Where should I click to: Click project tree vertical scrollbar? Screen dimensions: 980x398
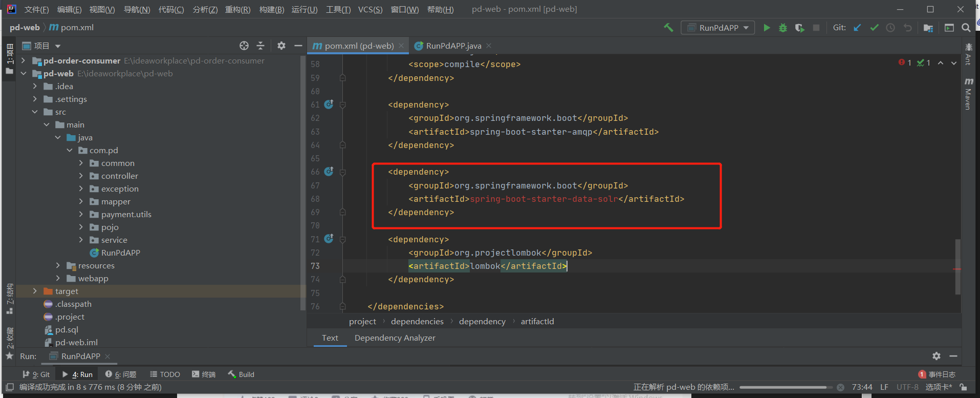(302, 183)
